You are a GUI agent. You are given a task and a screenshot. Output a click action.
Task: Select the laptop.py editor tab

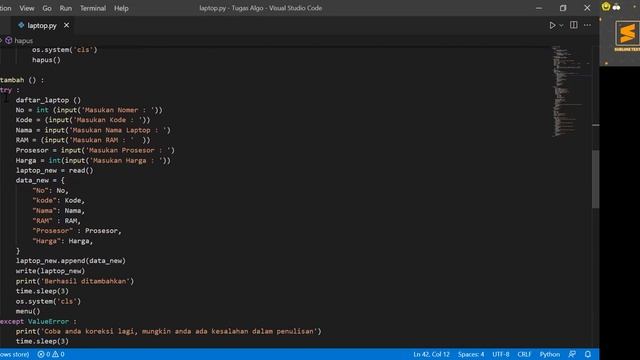point(43,25)
